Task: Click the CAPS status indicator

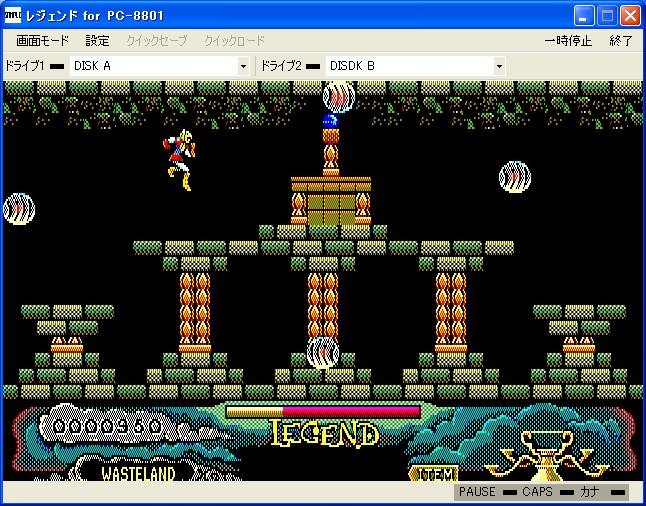Action: 567,492
